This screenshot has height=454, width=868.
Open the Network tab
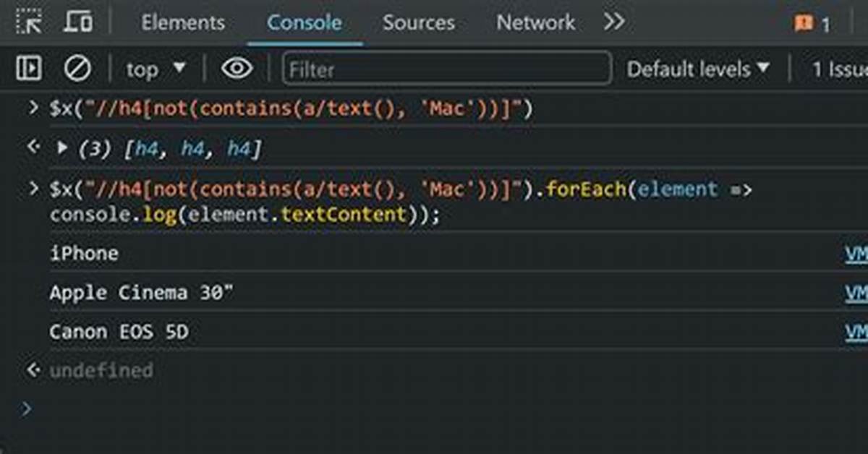pyautogui.click(x=535, y=22)
